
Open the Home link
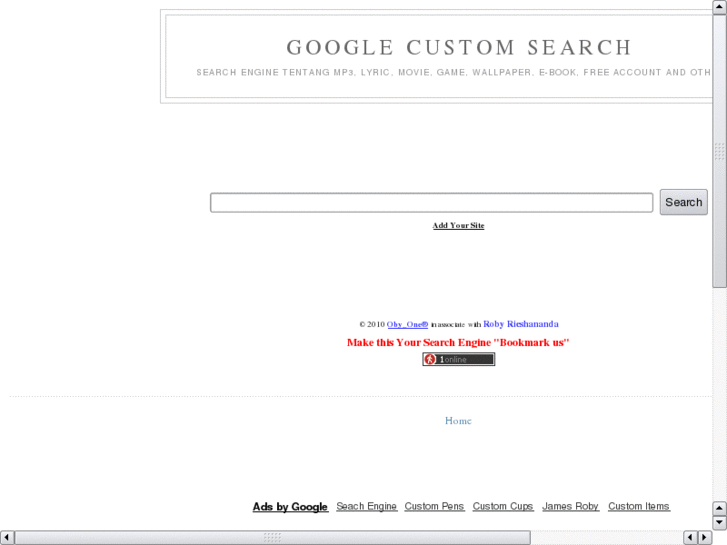tap(458, 421)
